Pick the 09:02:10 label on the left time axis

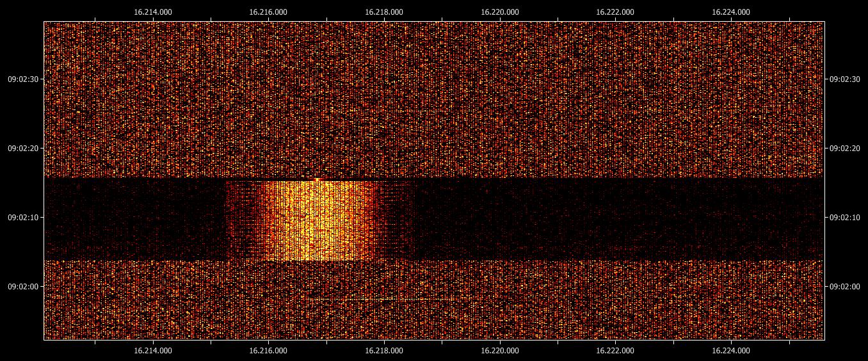pyautogui.click(x=22, y=217)
